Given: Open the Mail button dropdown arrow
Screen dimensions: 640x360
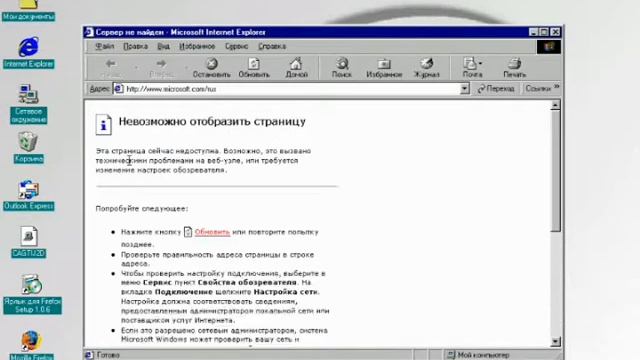Looking at the screenshot, I should click(x=480, y=63).
